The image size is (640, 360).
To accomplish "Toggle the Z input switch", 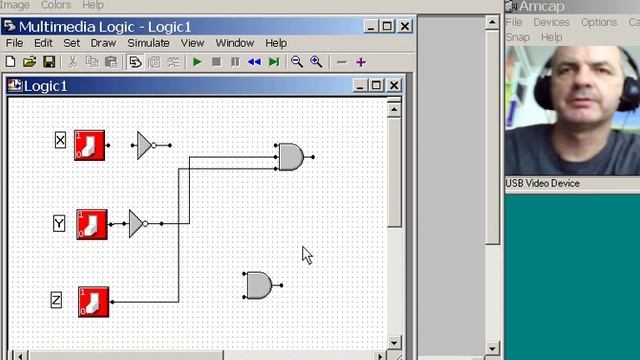I will point(93,302).
